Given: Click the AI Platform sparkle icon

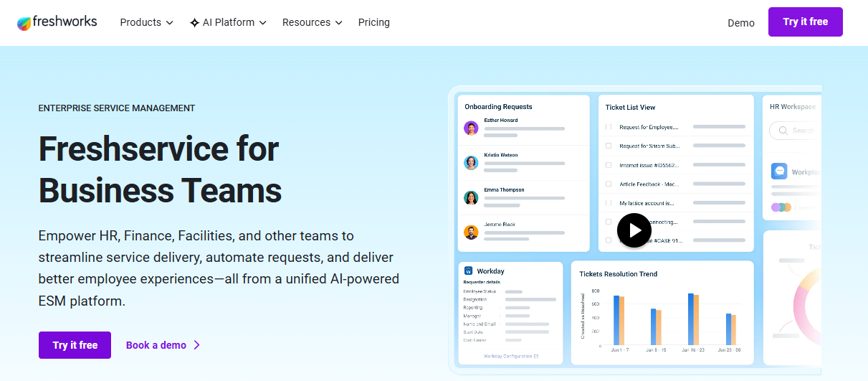Looking at the screenshot, I should 194,23.
